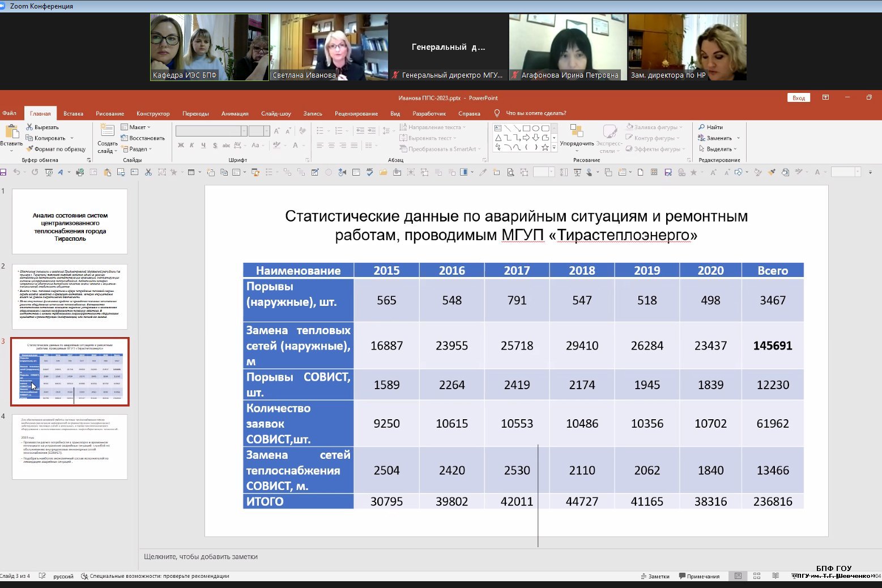Viewport: 882px width, 588px height.
Task: Switch to the Переходы tab
Action: [x=195, y=113]
